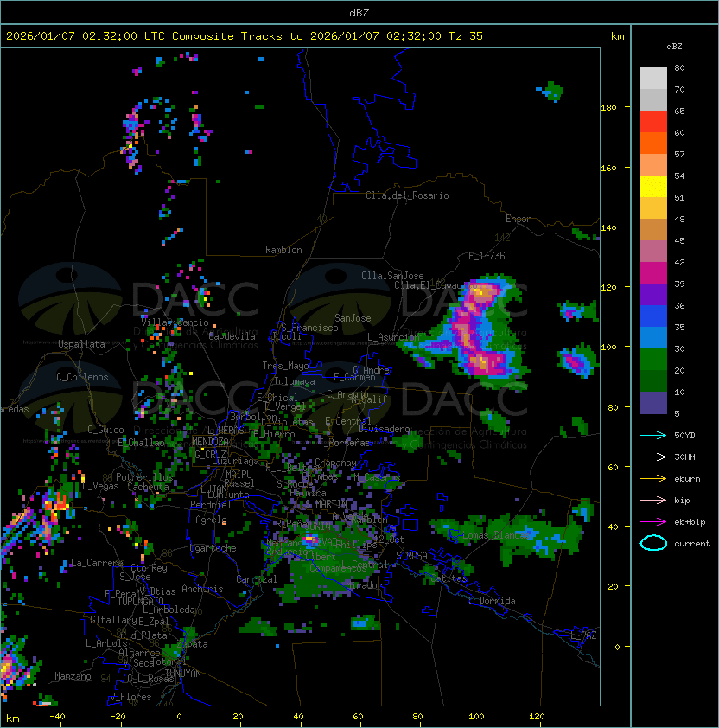Pick the orange 60-57 dBZ swatch

[x=653, y=143]
